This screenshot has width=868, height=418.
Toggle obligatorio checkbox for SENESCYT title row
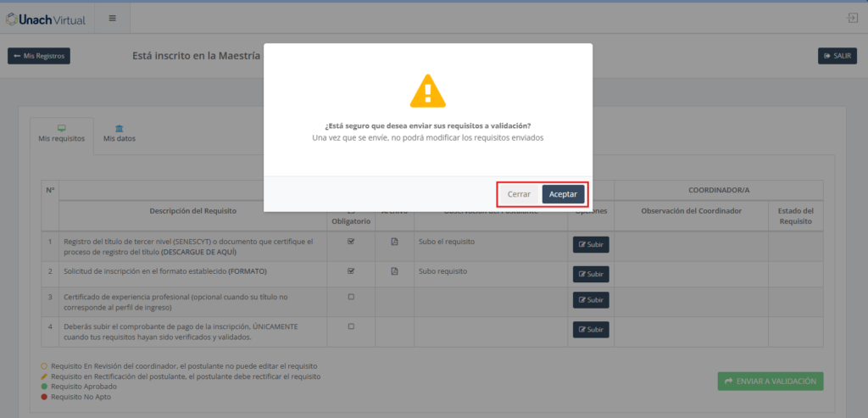351,242
